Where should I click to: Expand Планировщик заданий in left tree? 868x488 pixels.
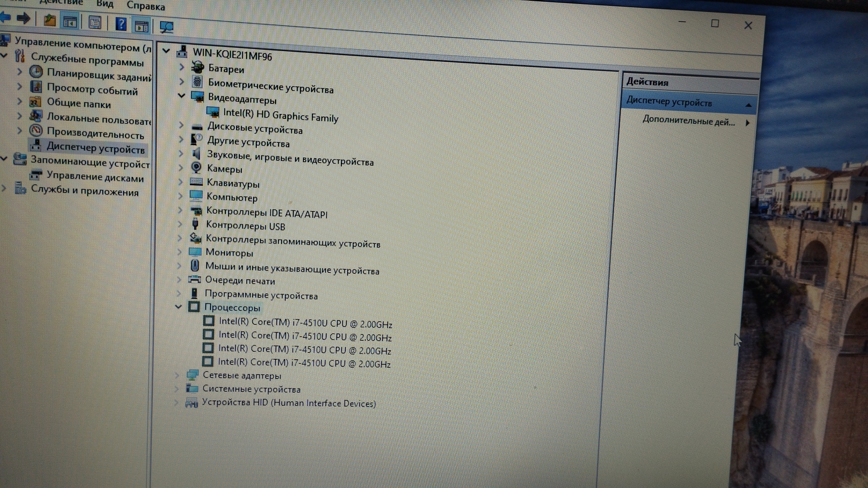[x=19, y=71]
